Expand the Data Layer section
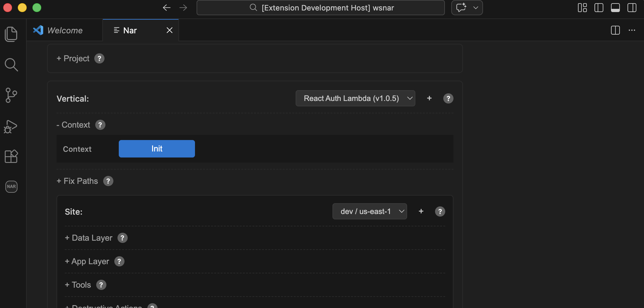Image resolution: width=644 pixels, height=308 pixels. 89,238
